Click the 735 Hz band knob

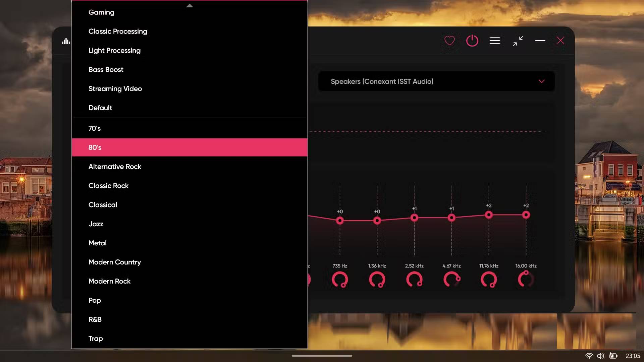click(x=340, y=279)
